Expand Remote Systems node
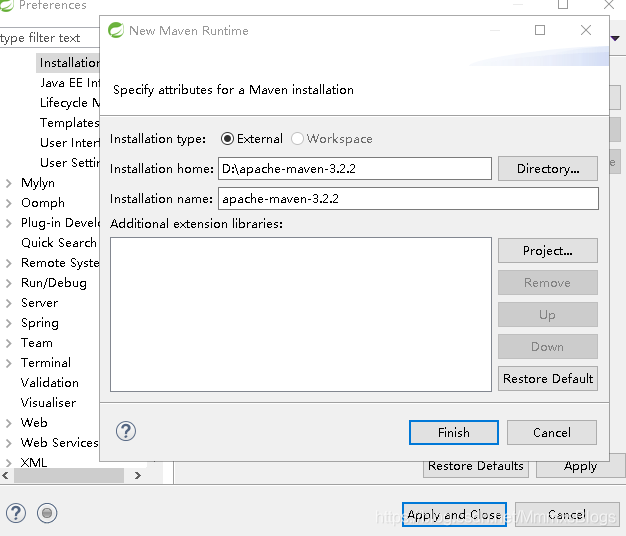Image resolution: width=626 pixels, height=536 pixels. click(x=9, y=263)
